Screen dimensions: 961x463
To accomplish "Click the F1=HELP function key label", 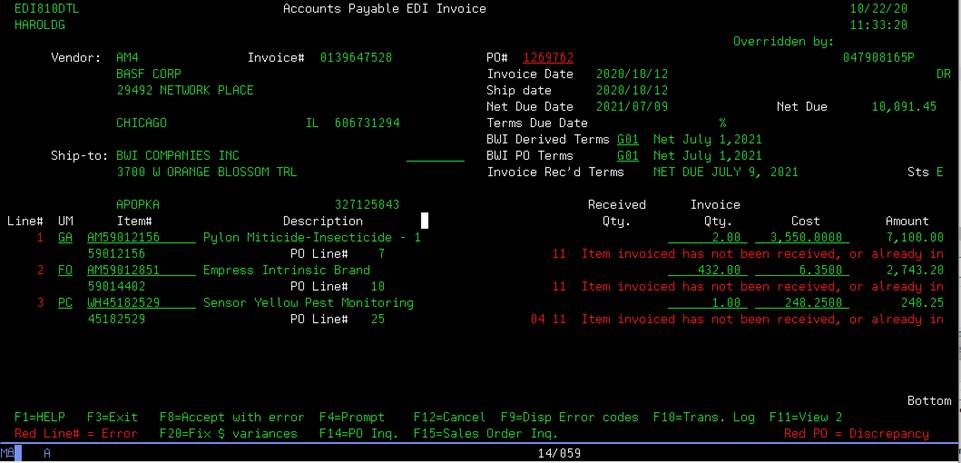I will point(39,417).
